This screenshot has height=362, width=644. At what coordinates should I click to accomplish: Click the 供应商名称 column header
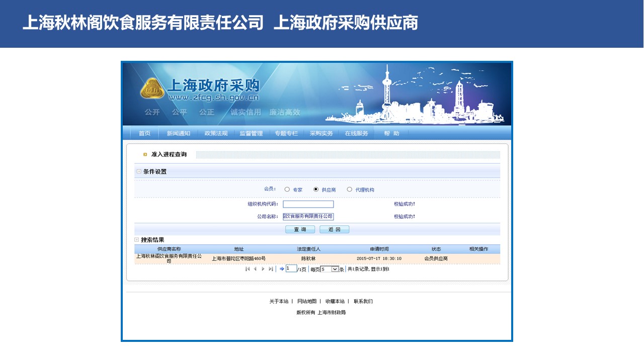pos(169,249)
